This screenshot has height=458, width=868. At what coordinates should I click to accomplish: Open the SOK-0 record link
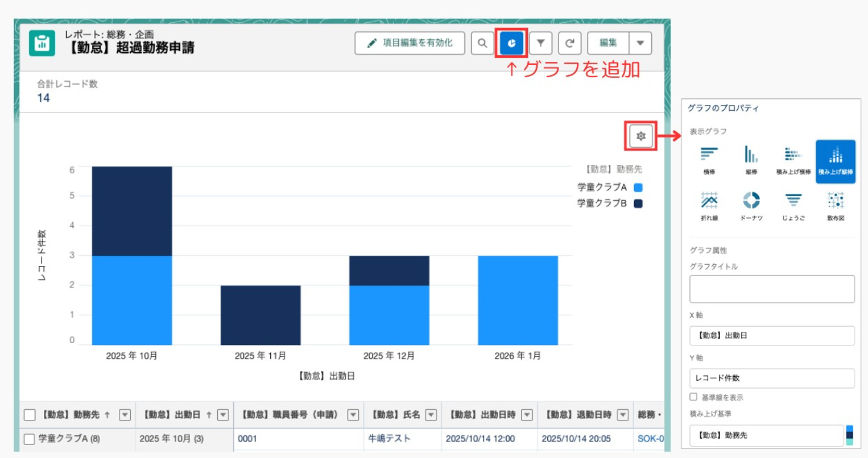pos(650,439)
